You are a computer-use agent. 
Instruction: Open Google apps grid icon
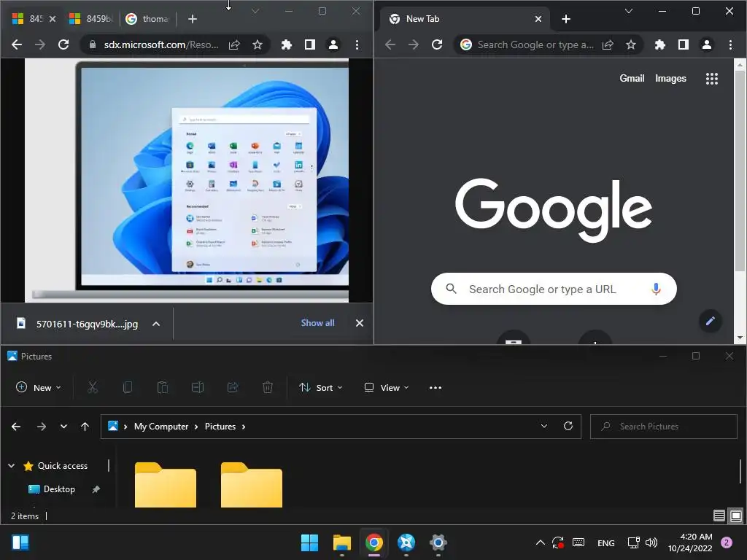(x=712, y=79)
